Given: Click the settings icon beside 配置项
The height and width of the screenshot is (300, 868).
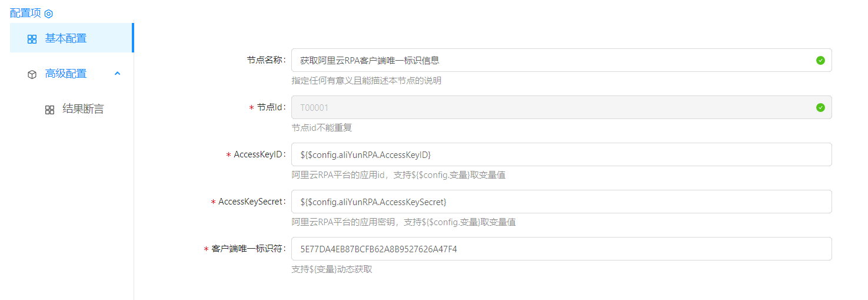Looking at the screenshot, I should pyautogui.click(x=49, y=14).
